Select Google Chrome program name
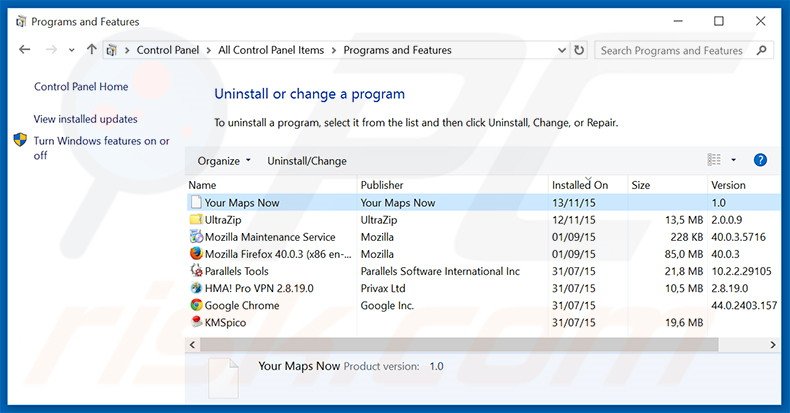The image size is (790, 413). point(242,306)
